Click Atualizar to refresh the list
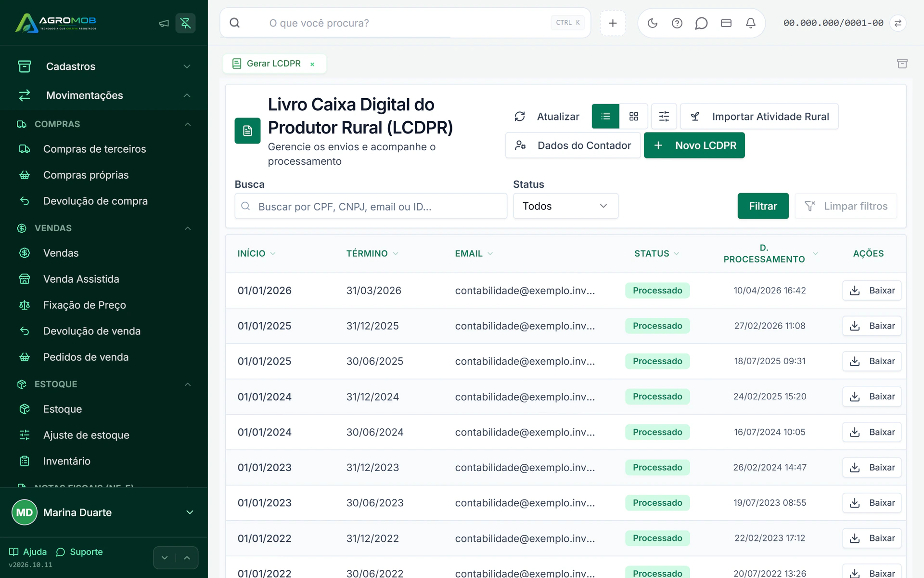This screenshot has width=924, height=578. (547, 117)
